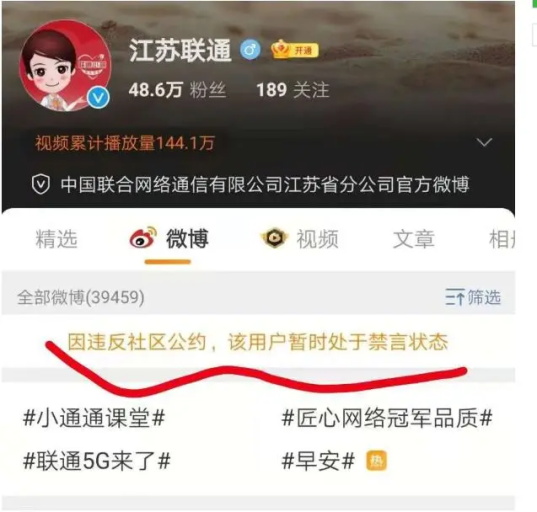This screenshot has width=537, height=512.
Task: Open the #联通5G来了# hashtag
Action: 97,461
